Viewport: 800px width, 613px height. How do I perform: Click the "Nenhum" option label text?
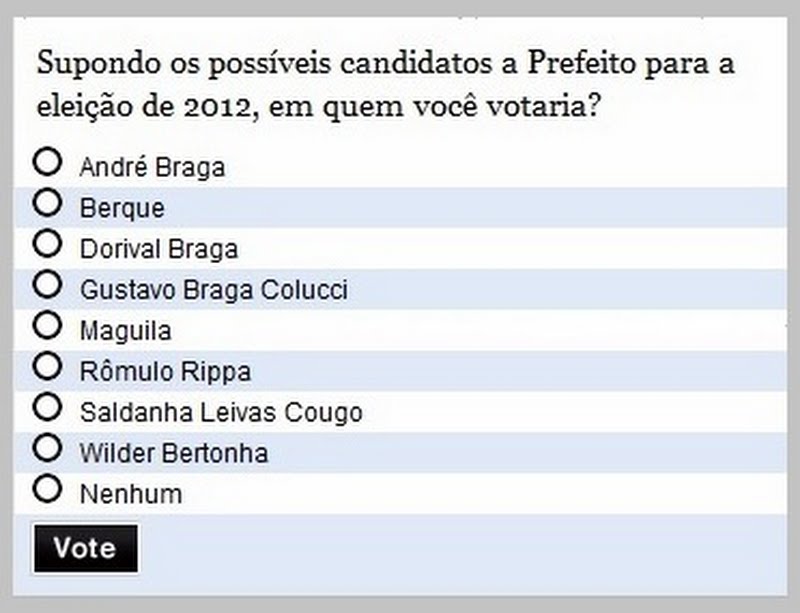(x=131, y=495)
